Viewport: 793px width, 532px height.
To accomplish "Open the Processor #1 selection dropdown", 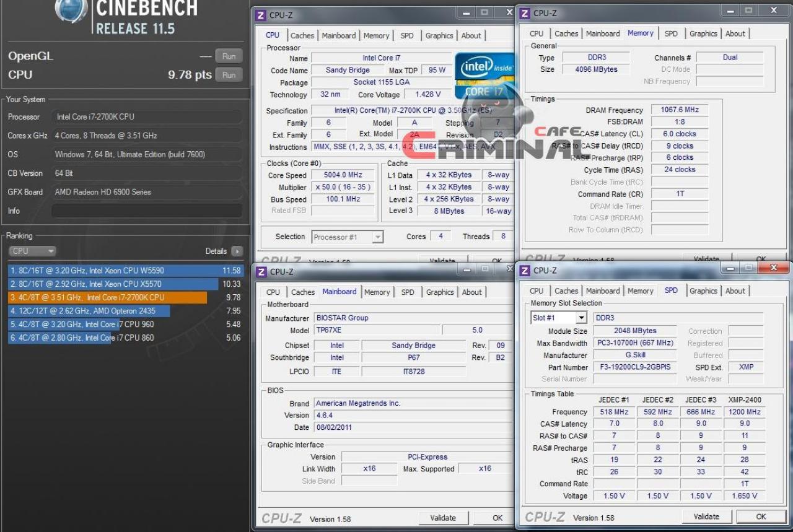I will pos(348,237).
